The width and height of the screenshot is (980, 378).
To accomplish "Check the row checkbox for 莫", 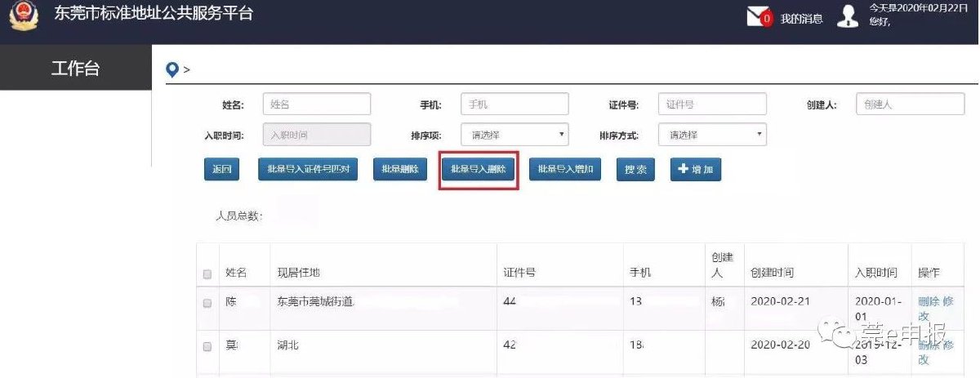I will (x=207, y=346).
